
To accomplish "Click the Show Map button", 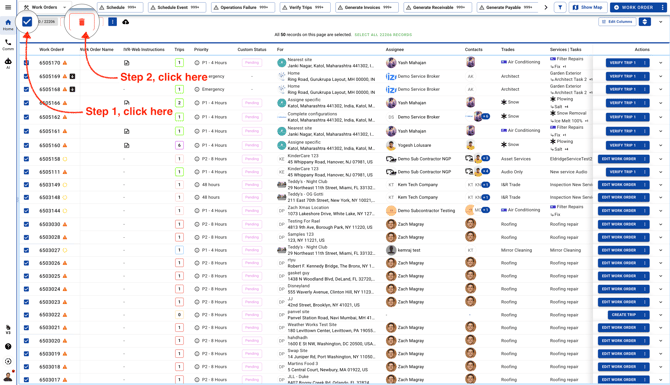I will tap(588, 7).
